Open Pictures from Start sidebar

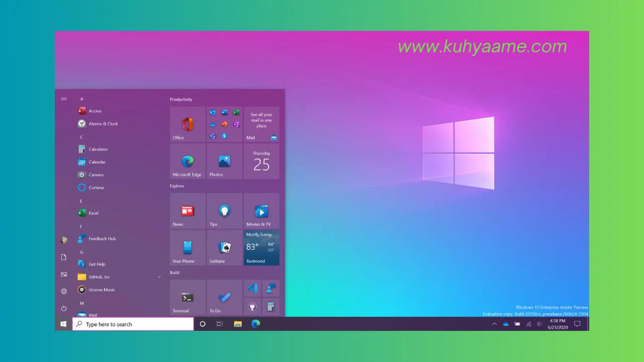pos(64,275)
